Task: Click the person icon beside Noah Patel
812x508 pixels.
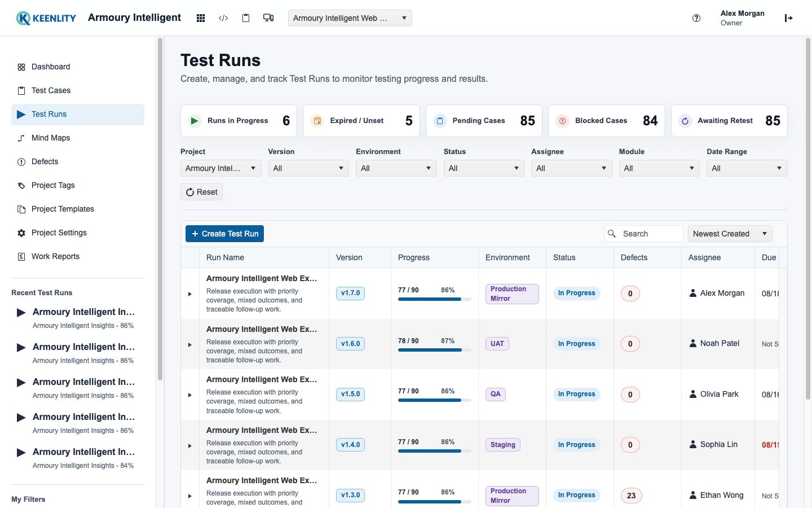Action: [x=693, y=343]
